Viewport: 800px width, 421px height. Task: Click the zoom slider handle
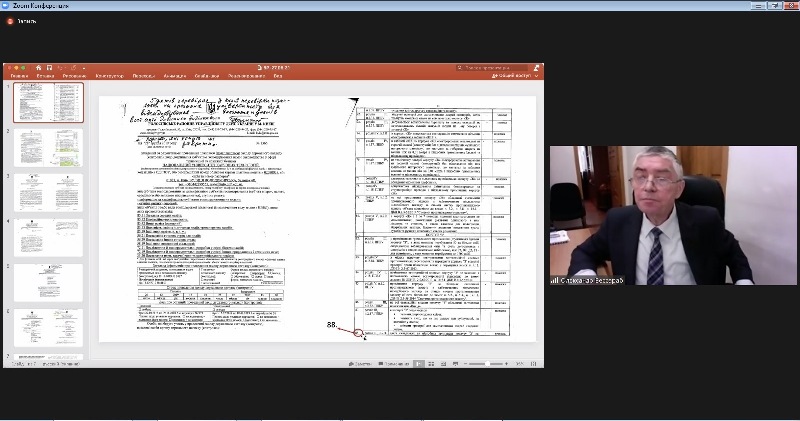coord(487,364)
